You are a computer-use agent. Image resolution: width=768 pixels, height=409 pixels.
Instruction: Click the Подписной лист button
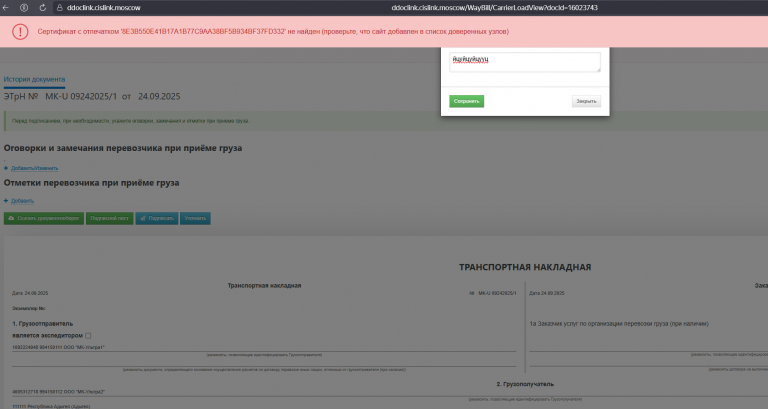pyautogui.click(x=109, y=218)
